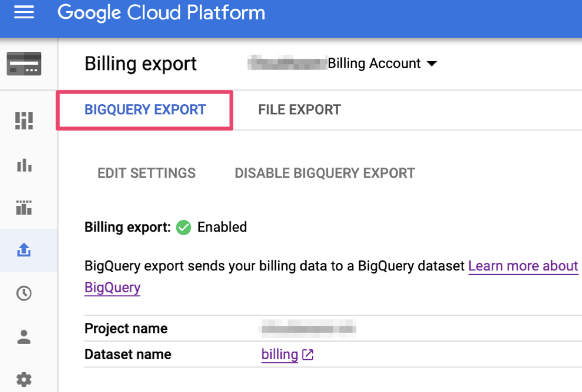Open the billing Overview dashboard icon
Viewport: 582px width, 392px height.
pyautogui.click(x=24, y=121)
